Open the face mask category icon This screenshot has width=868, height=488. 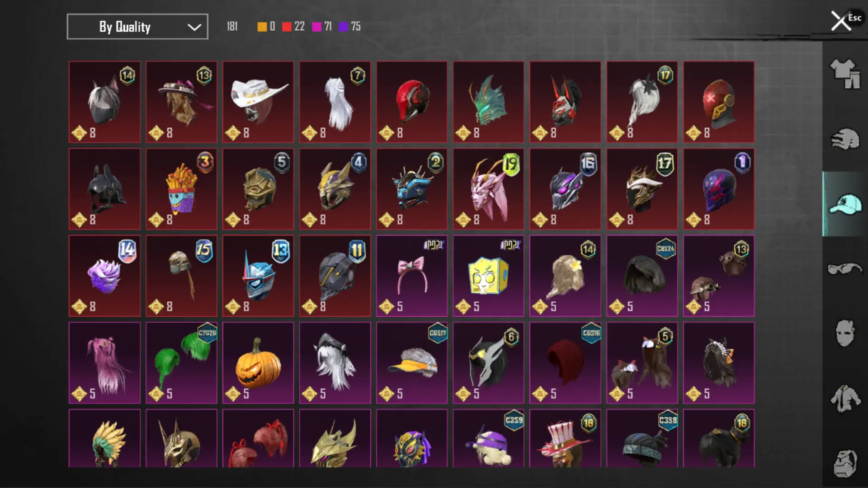point(845,333)
